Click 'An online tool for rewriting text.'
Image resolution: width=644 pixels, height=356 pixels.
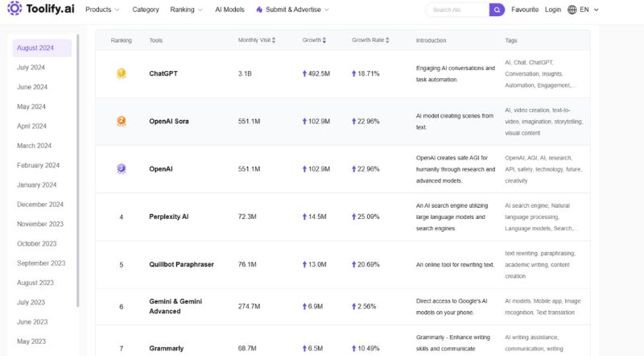pos(455,265)
